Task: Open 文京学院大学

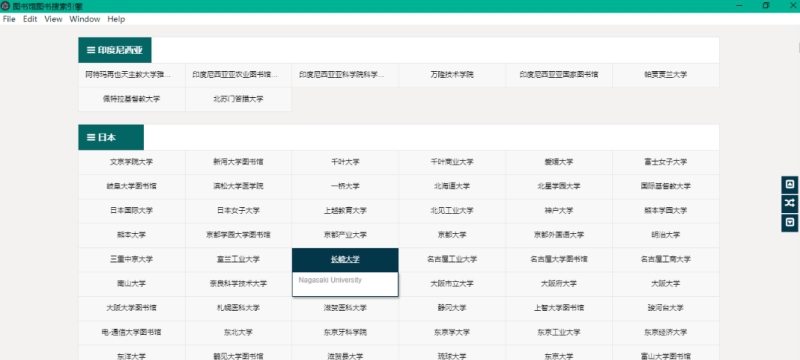Action: tap(132, 162)
